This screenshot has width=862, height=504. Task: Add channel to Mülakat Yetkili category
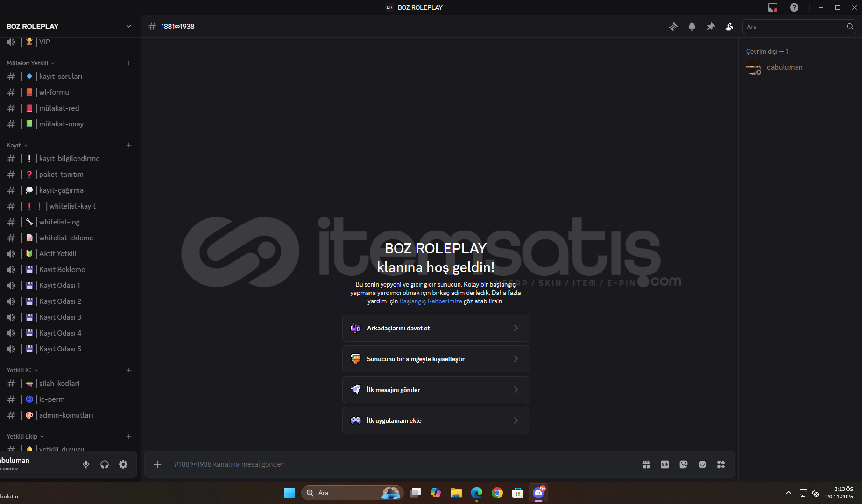coord(129,63)
